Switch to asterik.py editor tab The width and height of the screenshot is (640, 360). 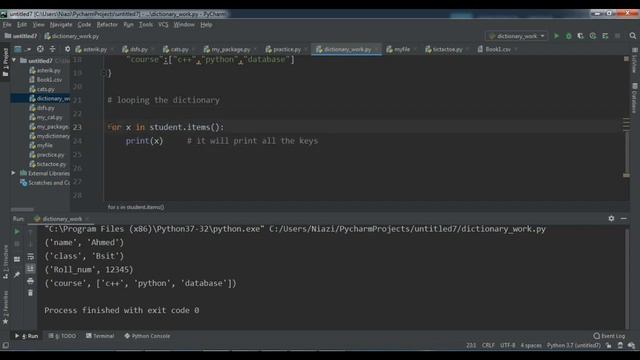click(94, 49)
